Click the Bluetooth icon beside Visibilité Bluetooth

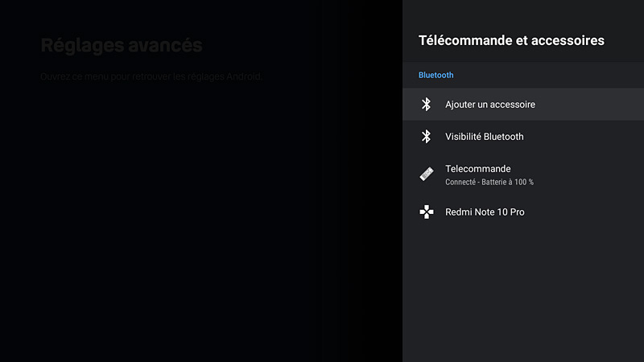click(427, 136)
